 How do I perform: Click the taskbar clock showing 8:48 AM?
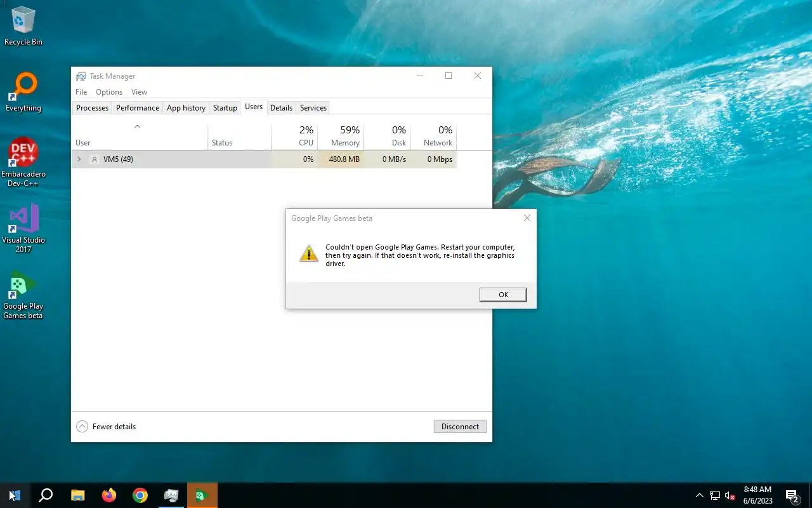click(x=757, y=495)
